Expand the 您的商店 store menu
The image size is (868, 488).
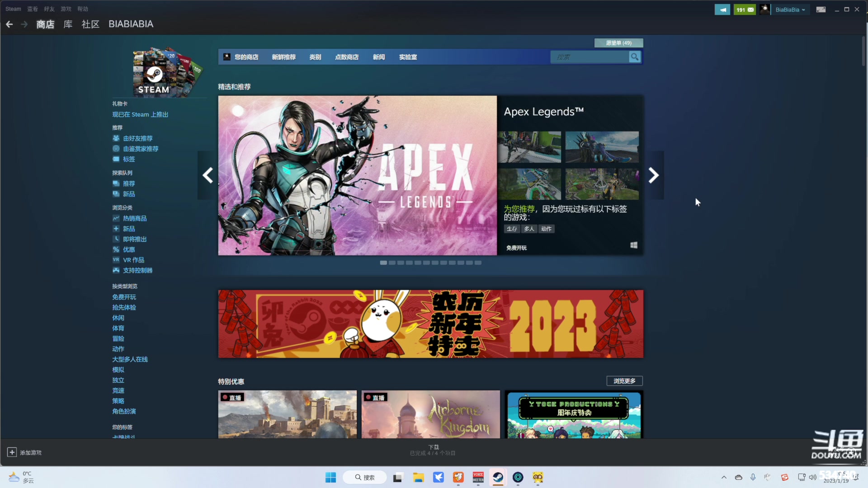[x=246, y=57]
